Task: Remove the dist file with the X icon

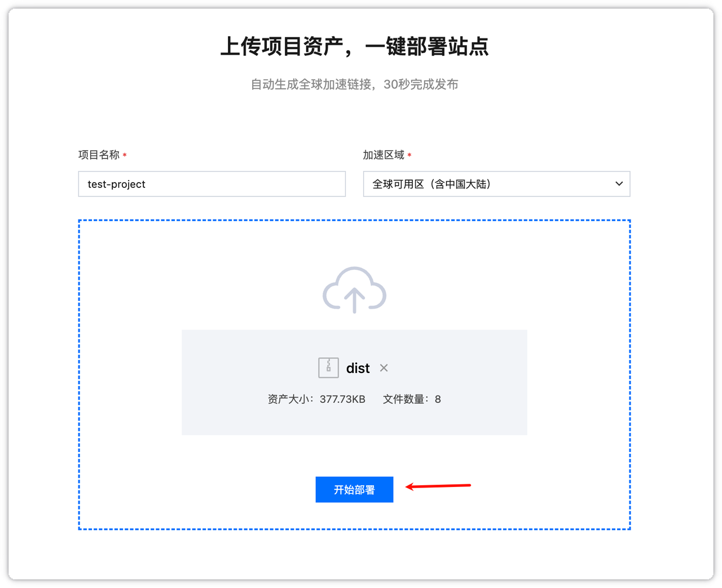Action: pos(384,368)
